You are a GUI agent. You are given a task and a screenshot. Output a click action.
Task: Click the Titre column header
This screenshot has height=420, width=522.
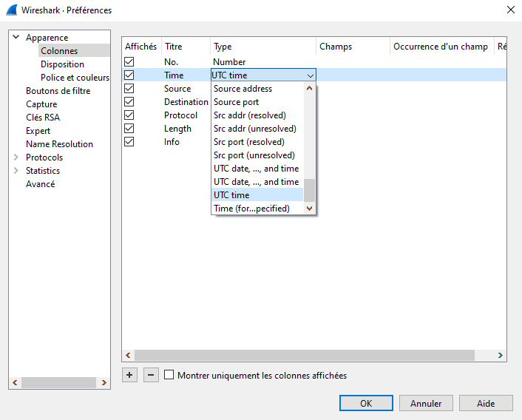186,47
